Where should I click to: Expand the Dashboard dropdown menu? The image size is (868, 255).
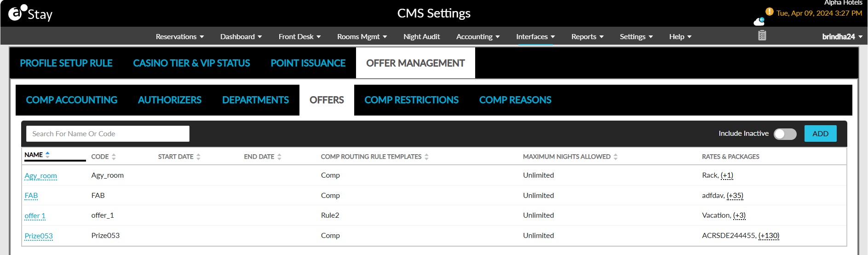click(x=241, y=37)
